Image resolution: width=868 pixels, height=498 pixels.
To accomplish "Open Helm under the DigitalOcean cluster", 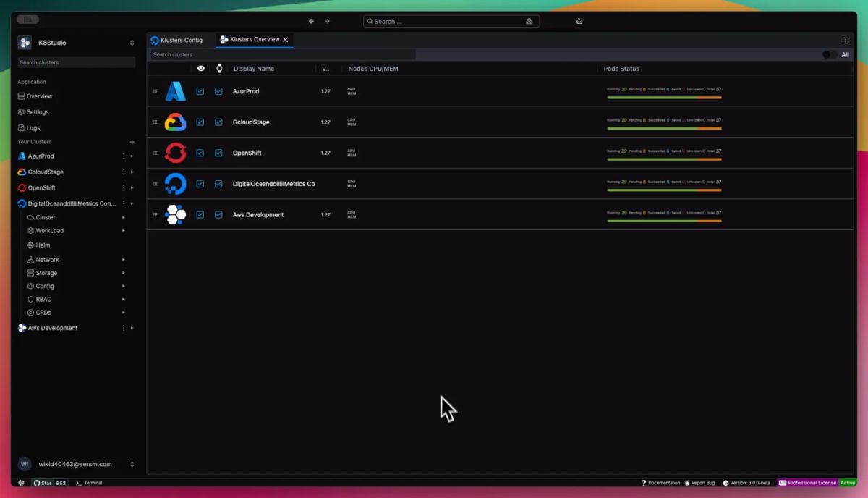I will (x=38, y=245).
